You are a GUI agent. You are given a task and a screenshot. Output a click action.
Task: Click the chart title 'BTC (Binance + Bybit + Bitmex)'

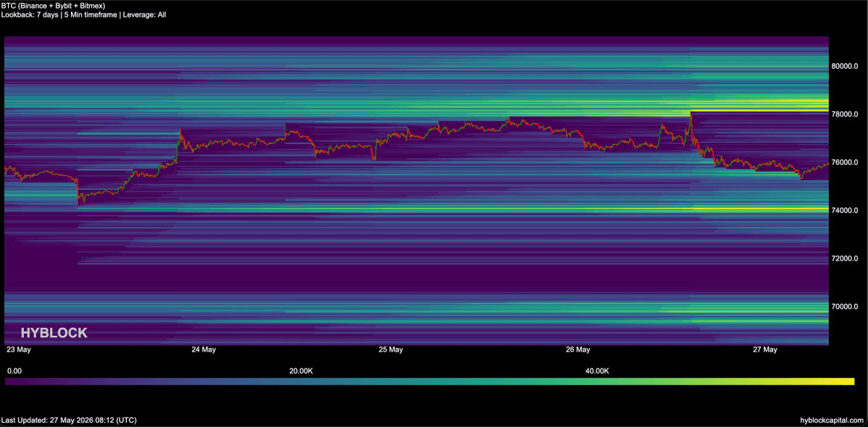point(53,6)
